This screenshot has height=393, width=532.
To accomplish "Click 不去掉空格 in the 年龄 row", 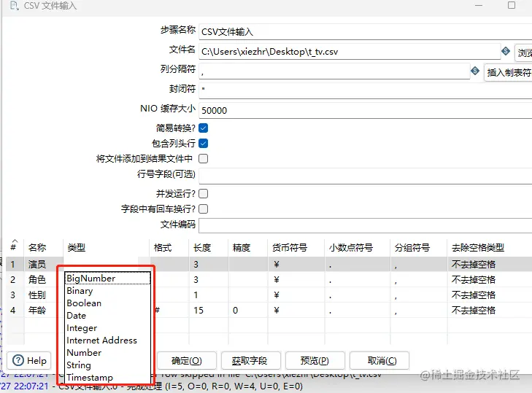I will click(x=489, y=310).
